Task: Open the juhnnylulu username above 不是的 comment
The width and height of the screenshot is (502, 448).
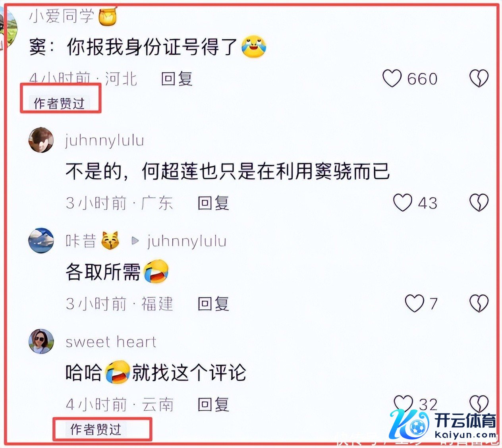Action: 105,140
